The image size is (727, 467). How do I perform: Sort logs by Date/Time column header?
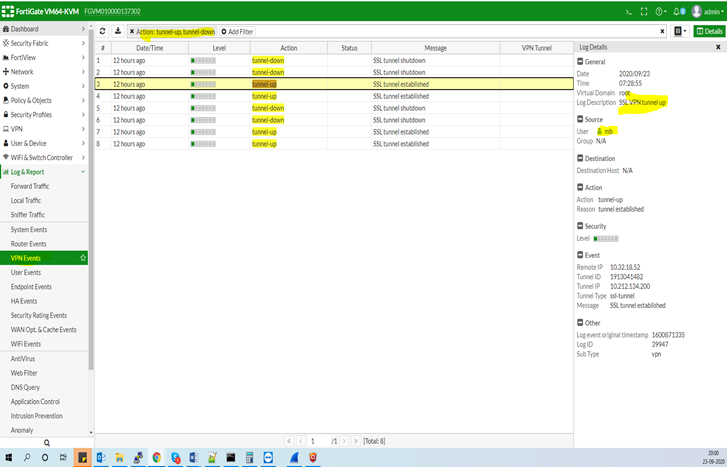coord(150,47)
